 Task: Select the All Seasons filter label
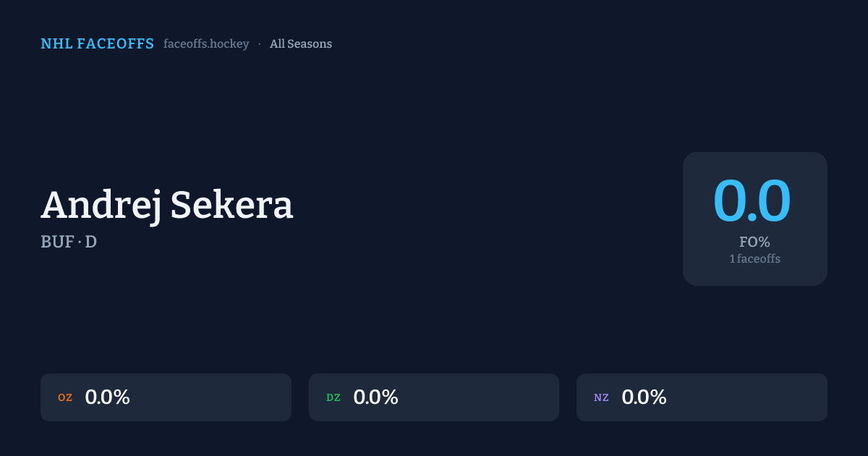(301, 44)
